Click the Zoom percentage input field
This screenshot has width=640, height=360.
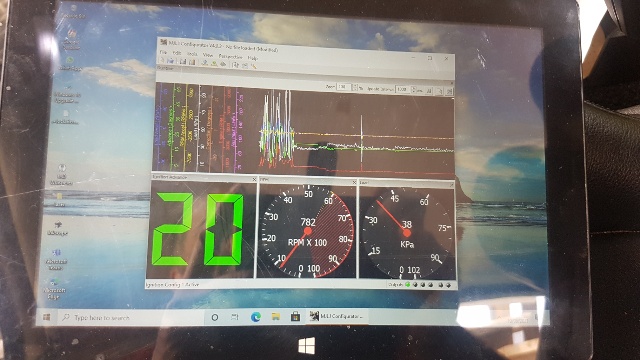344,87
